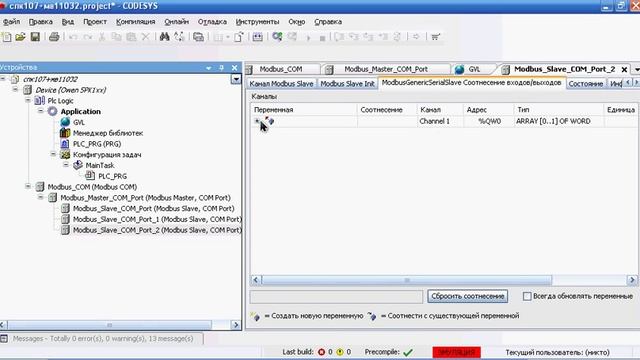Viewport: 640px width, 360px height.
Task: Open the Отладка menu
Action: click(212, 22)
